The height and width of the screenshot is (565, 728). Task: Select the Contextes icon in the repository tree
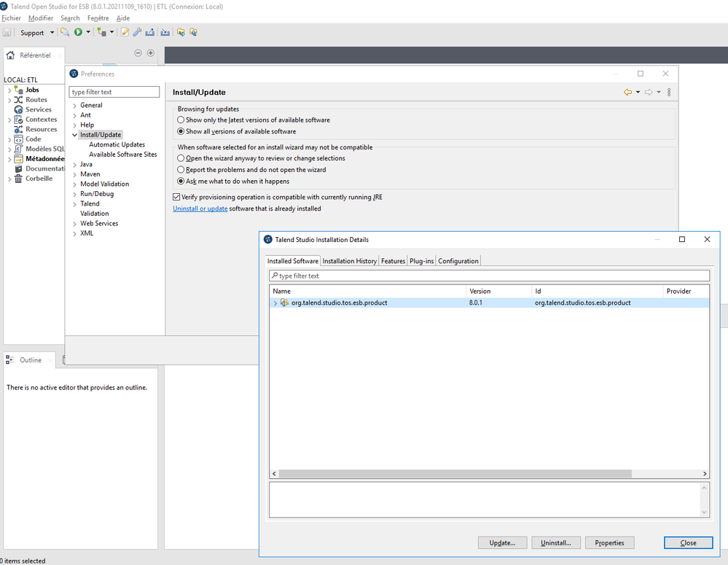(18, 120)
